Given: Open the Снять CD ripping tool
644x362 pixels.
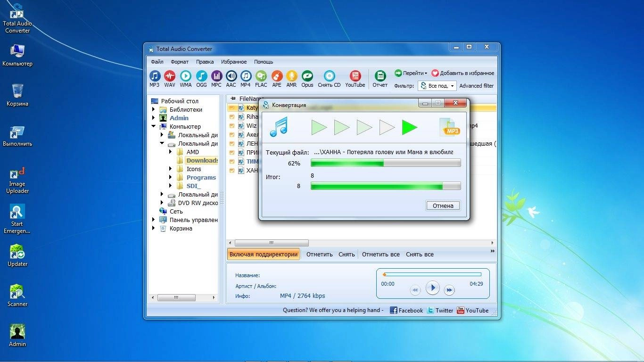Looking at the screenshot, I should 329,79.
